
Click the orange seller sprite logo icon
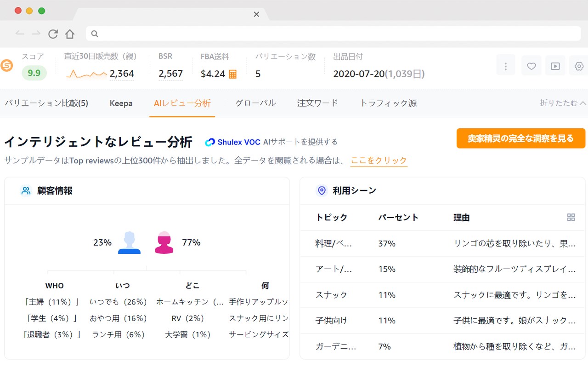pos(7,66)
